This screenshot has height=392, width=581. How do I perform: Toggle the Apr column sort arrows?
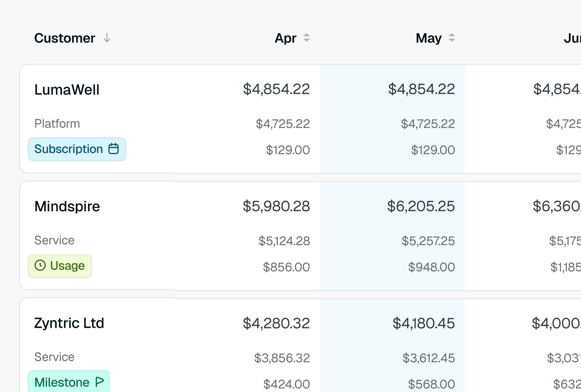(x=307, y=38)
